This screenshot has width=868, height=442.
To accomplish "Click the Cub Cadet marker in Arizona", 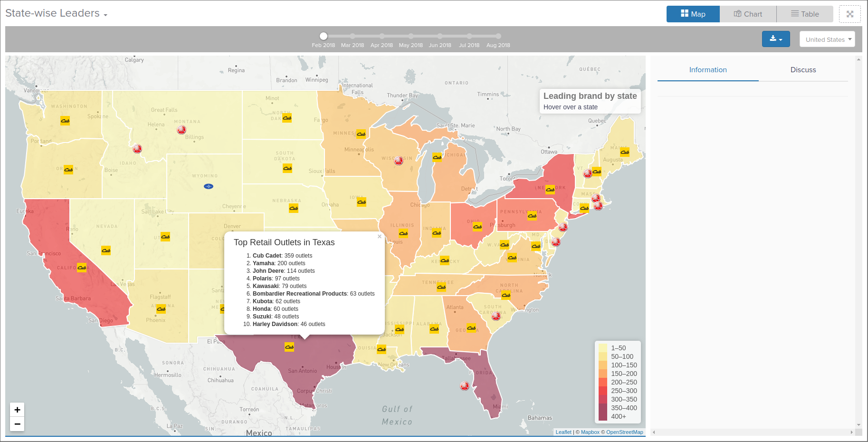I will click(161, 309).
